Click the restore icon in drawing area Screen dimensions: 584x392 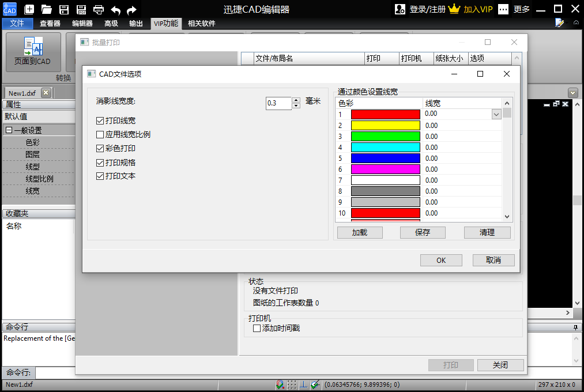[x=556, y=104]
